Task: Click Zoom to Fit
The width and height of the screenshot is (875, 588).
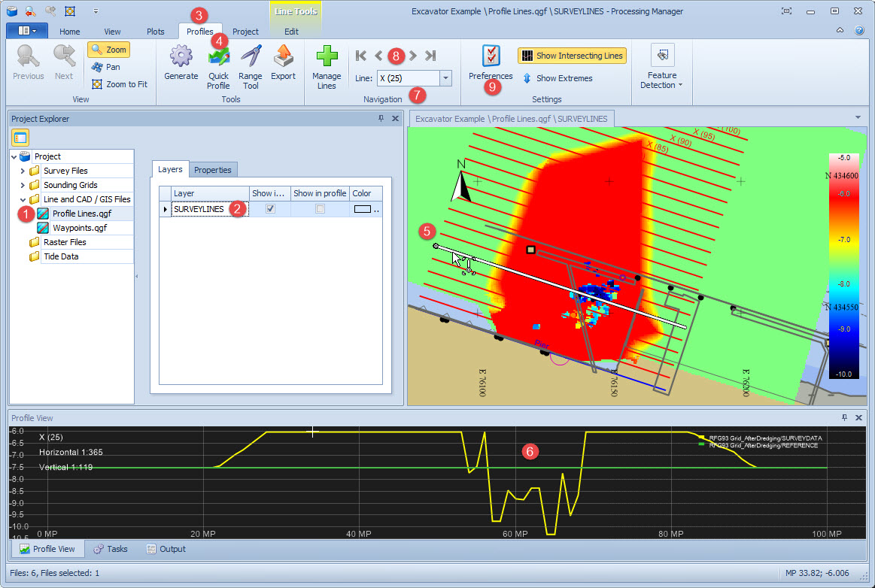Action: point(119,84)
